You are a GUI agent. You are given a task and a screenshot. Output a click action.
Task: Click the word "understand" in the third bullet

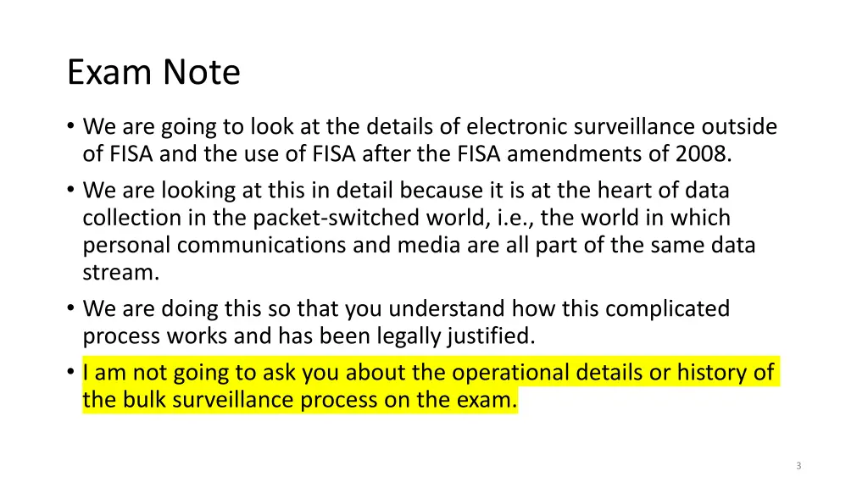pos(448,308)
